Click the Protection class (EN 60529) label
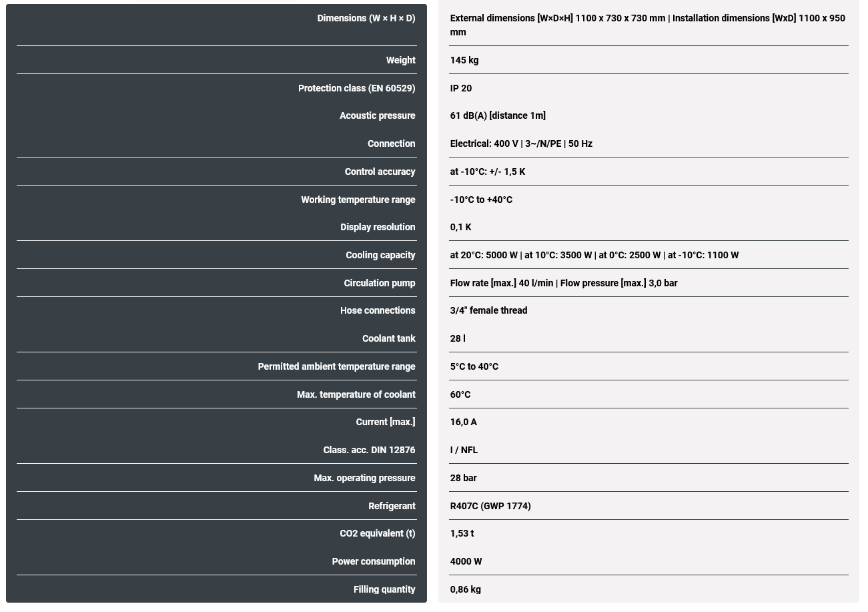Screen dimensions: 868x612 [356, 88]
